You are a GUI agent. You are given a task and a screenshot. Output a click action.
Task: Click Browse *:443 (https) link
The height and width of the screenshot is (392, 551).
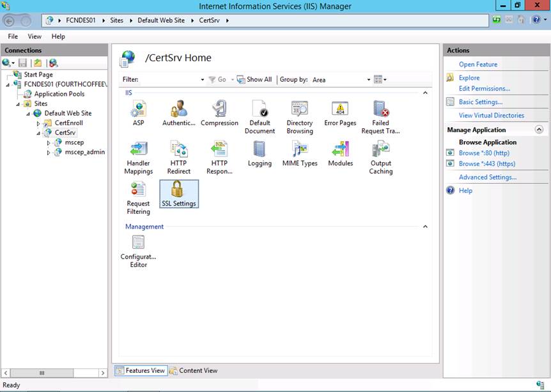[487, 164]
